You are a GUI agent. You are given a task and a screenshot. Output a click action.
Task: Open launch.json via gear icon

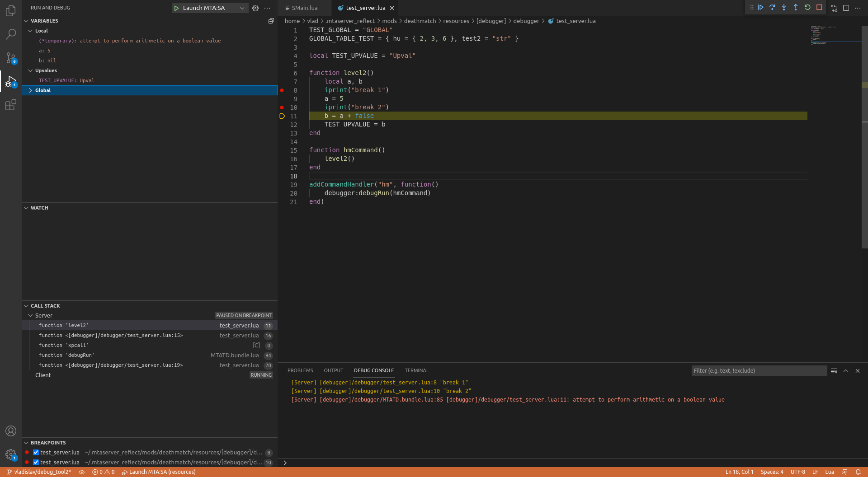pyautogui.click(x=255, y=8)
